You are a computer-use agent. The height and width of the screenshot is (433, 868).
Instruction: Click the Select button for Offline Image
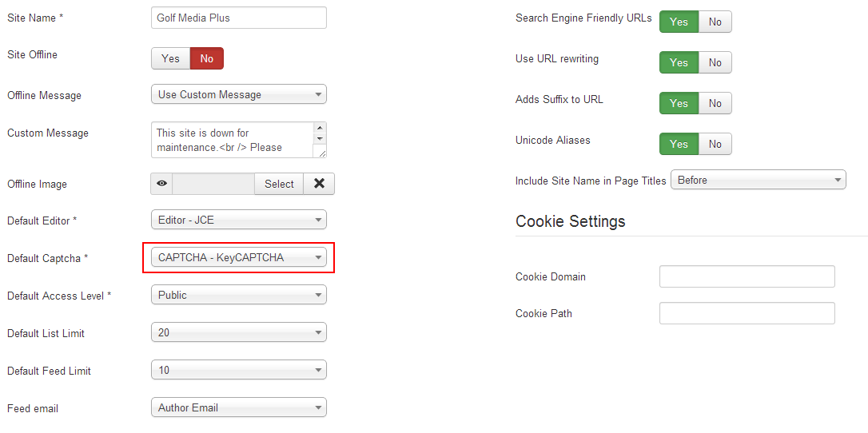point(279,185)
